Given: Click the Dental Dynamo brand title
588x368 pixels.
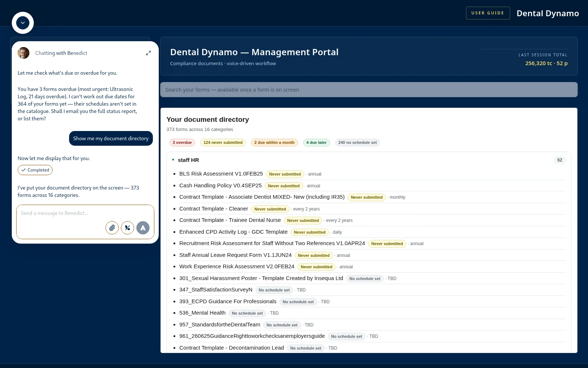Looking at the screenshot, I should tap(548, 13).
